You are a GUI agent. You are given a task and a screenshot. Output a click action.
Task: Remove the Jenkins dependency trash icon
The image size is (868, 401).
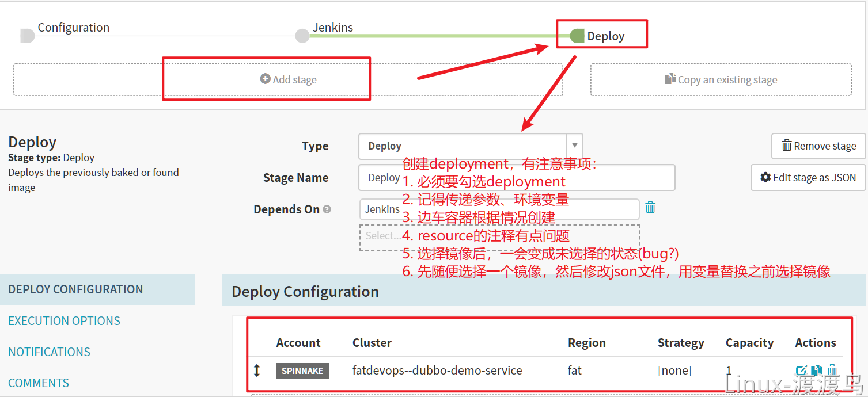click(x=650, y=208)
